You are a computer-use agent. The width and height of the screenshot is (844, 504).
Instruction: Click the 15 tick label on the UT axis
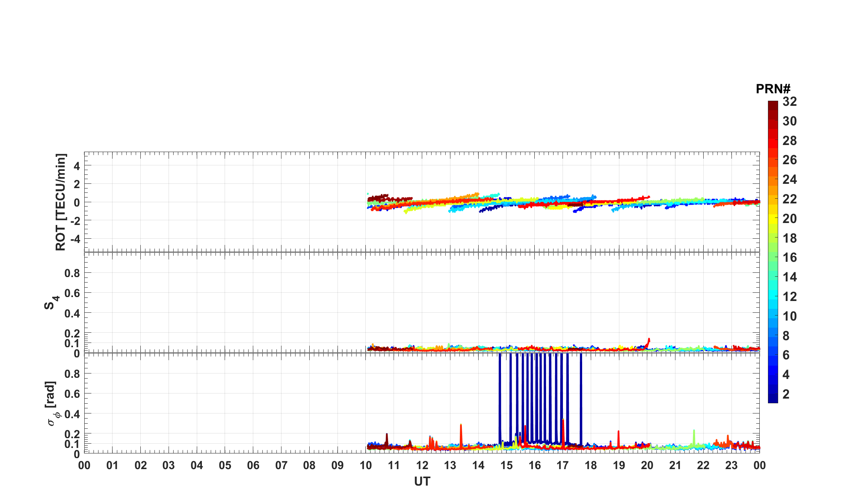(x=506, y=466)
